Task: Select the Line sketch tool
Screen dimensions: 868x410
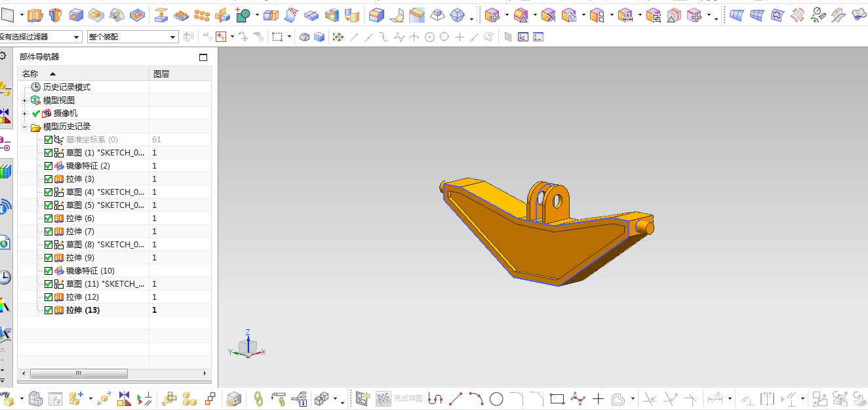Action: 456,398
